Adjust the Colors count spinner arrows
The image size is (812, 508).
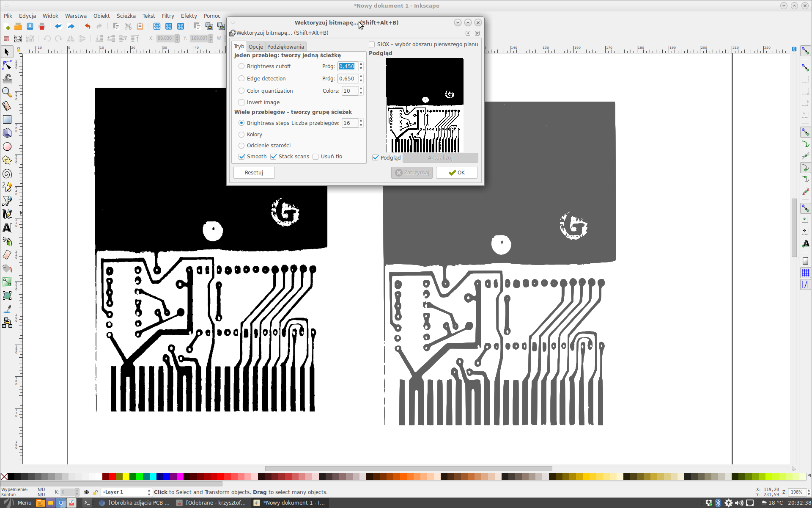[x=361, y=91]
